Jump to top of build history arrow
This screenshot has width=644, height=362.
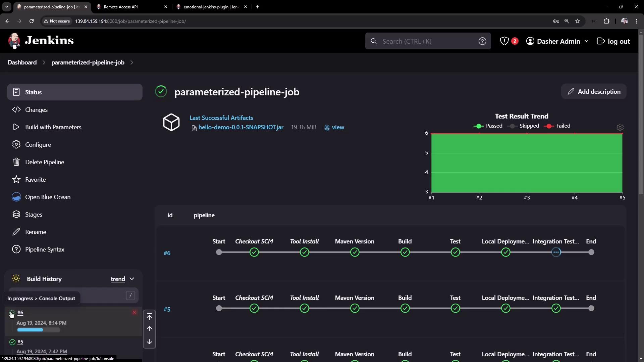click(x=150, y=317)
